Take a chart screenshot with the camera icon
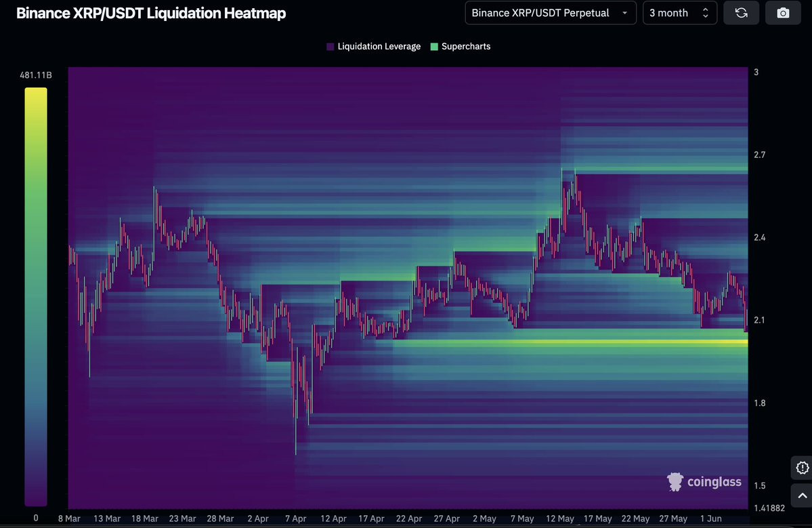Screen dimensions: 812x528 (783, 13)
